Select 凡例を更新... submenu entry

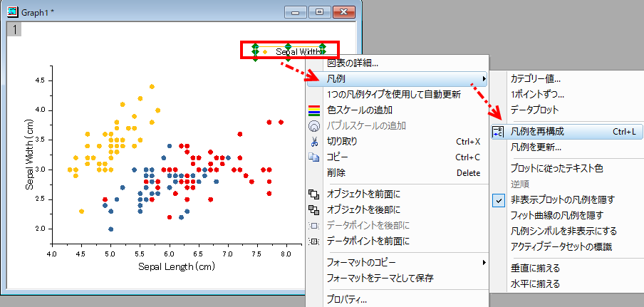(x=536, y=147)
